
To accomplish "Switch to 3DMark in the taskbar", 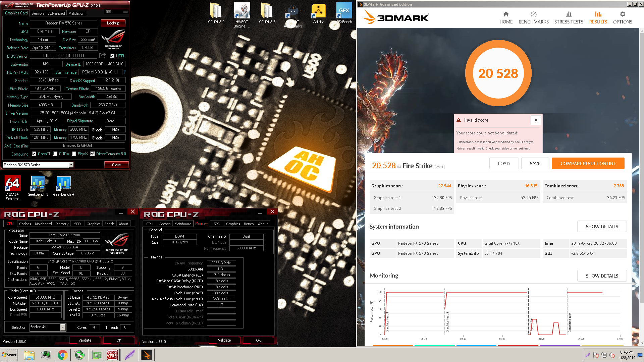I will [147, 355].
